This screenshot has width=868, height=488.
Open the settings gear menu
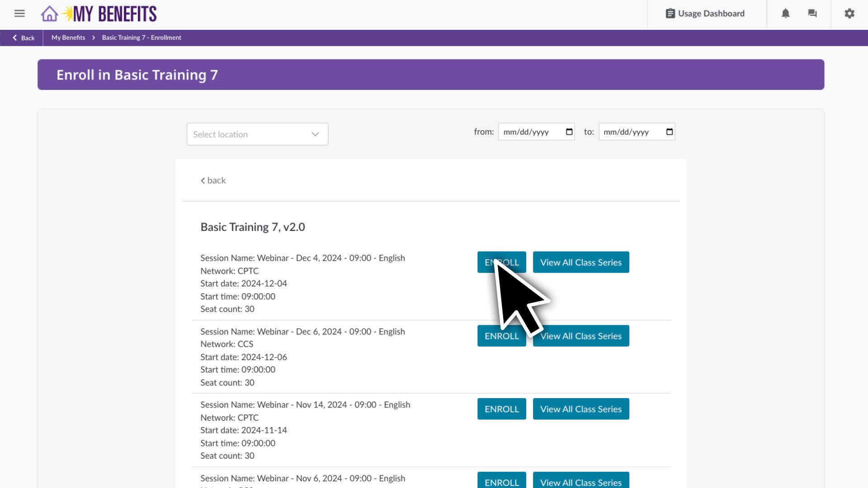849,14
